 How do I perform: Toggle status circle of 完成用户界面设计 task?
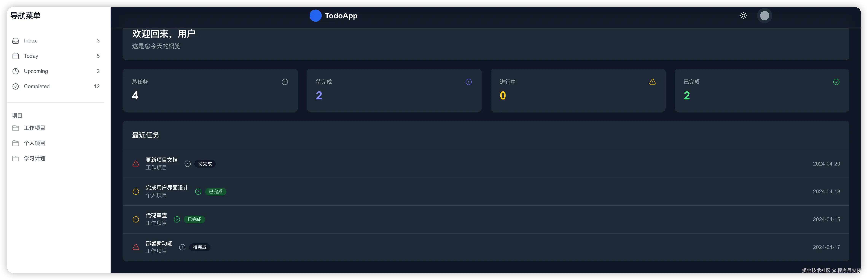tap(198, 192)
